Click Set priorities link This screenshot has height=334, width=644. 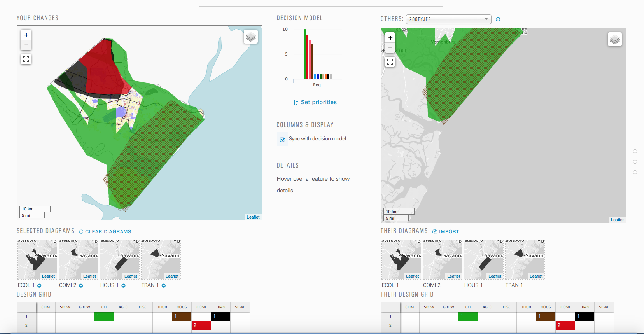coord(319,102)
